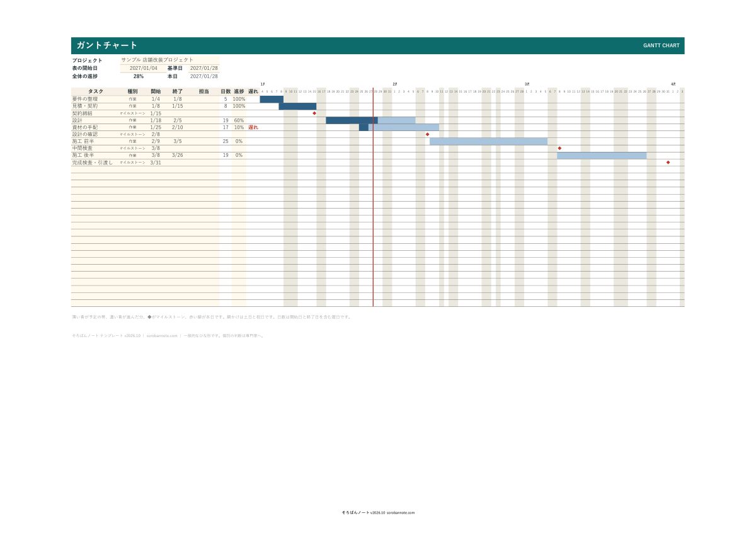Click the page-bottom そろばんノート v2026.10 footer

click(x=378, y=513)
